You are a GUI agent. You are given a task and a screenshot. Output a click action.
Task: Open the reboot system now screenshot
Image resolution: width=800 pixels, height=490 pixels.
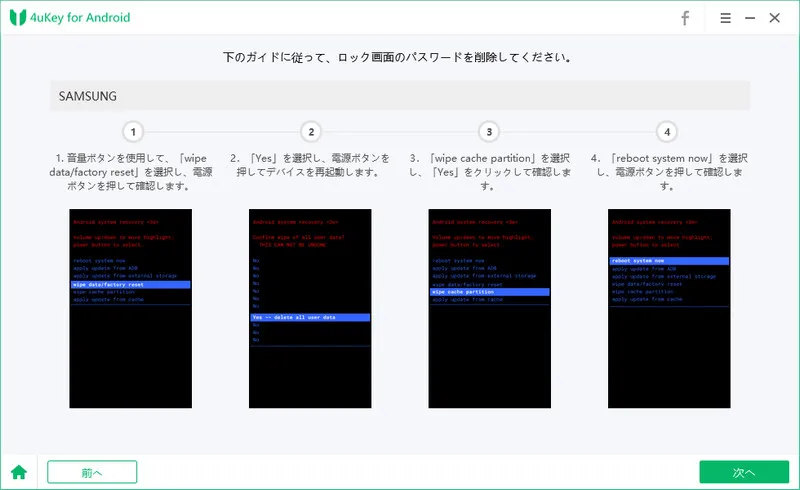668,309
